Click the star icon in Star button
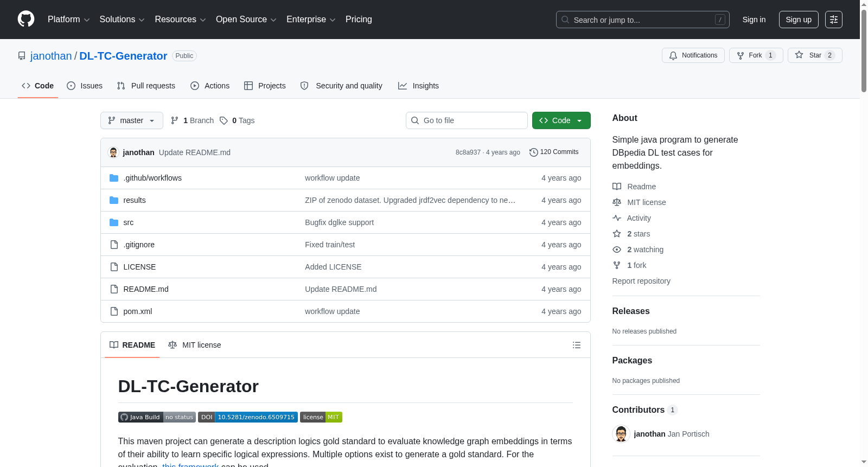Screen dimensions: 868x467 799,55
